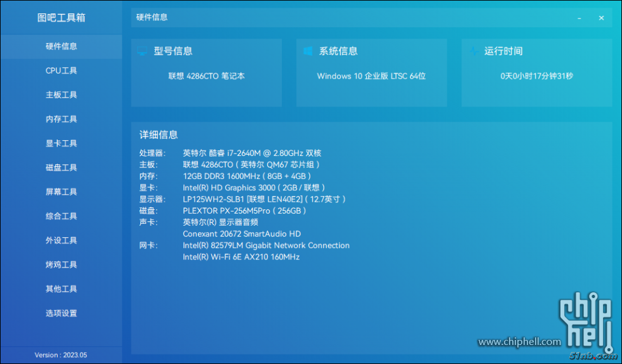Click the 详细信息 heading
This screenshot has height=364, width=622.
click(x=158, y=135)
